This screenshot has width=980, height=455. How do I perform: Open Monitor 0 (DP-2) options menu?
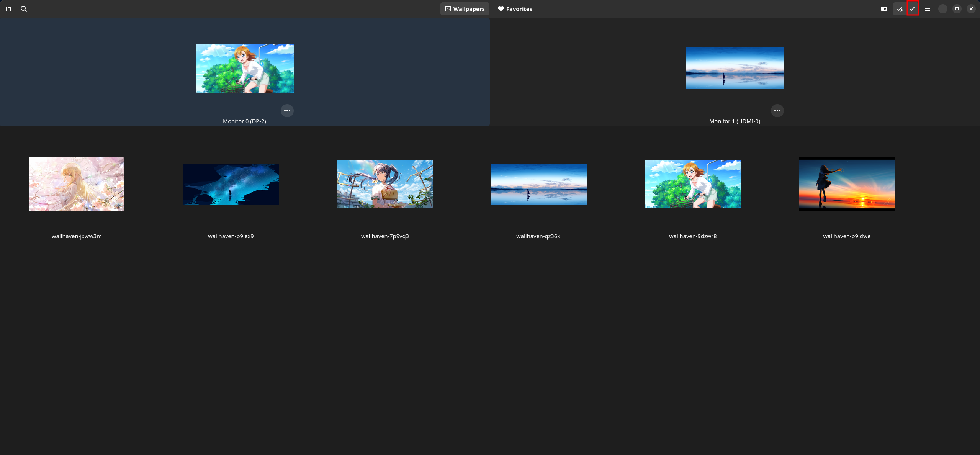(x=287, y=111)
